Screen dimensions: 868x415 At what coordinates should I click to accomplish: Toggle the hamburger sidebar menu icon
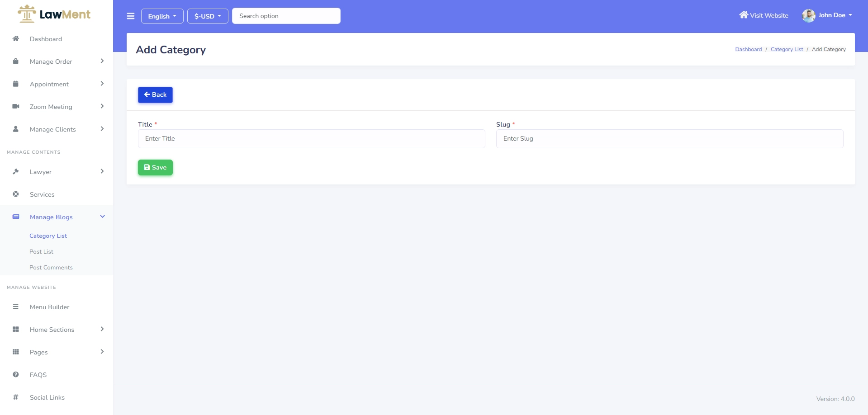131,16
